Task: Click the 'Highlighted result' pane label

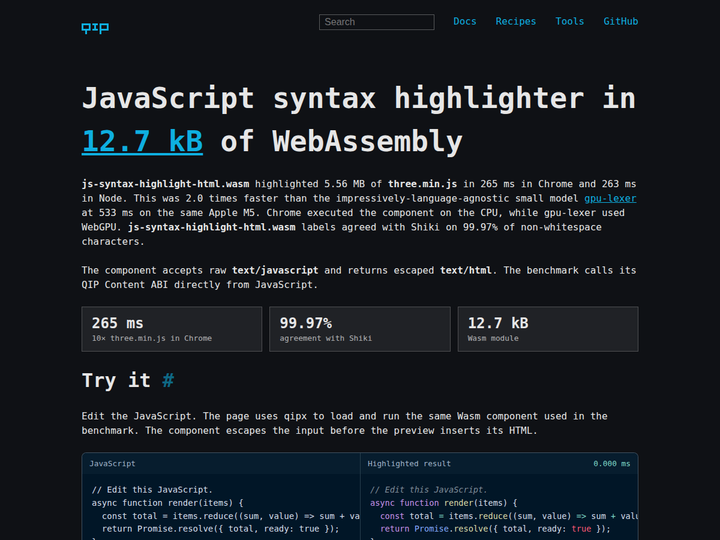Action: 409,464
